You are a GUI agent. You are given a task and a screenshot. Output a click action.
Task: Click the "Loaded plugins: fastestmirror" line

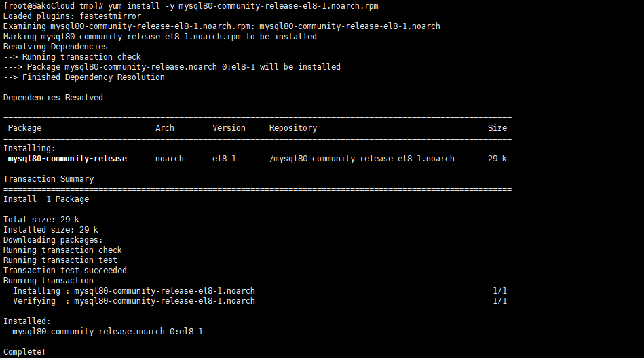(x=73, y=16)
